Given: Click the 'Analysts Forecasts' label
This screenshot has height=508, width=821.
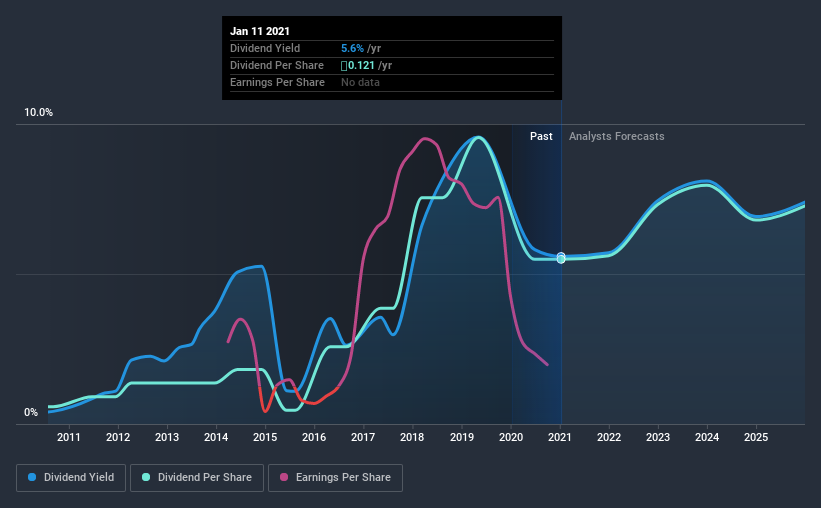Looking at the screenshot, I should pyautogui.click(x=616, y=136).
